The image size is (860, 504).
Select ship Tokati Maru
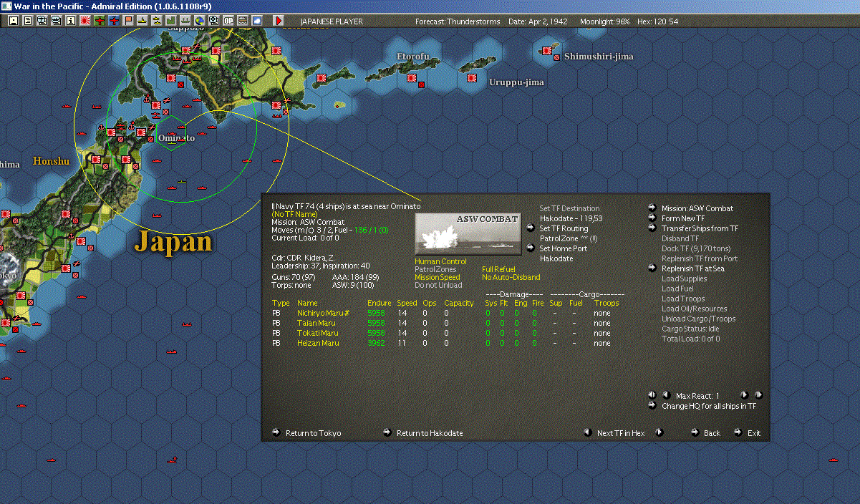[317, 333]
